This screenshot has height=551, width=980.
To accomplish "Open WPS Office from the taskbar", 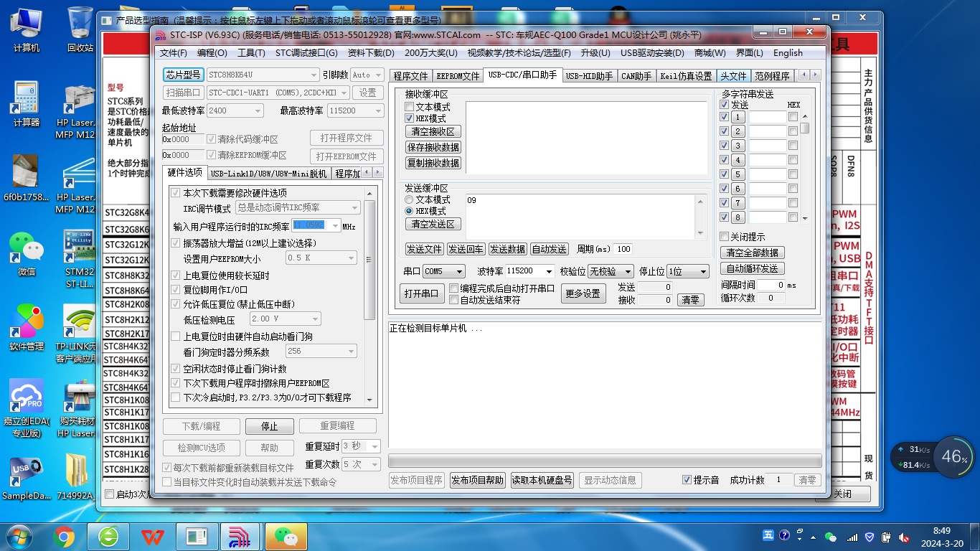I will (153, 536).
